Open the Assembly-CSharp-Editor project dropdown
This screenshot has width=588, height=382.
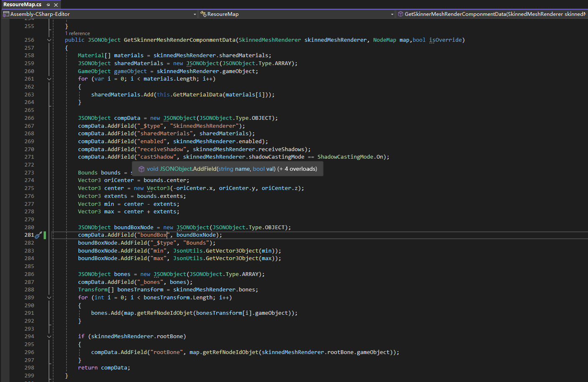[194, 14]
